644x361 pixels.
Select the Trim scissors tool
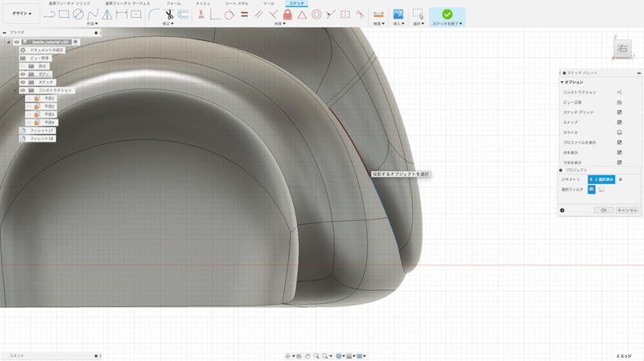coord(169,14)
